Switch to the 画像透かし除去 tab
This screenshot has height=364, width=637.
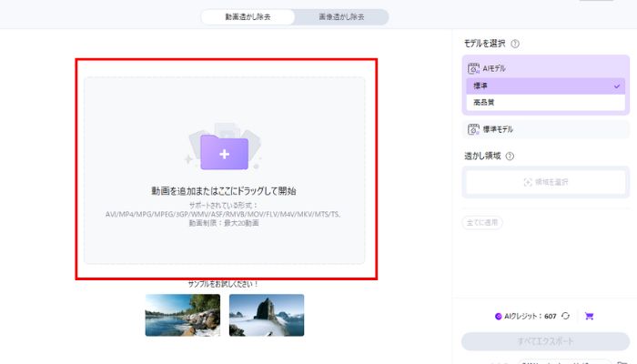[341, 16]
